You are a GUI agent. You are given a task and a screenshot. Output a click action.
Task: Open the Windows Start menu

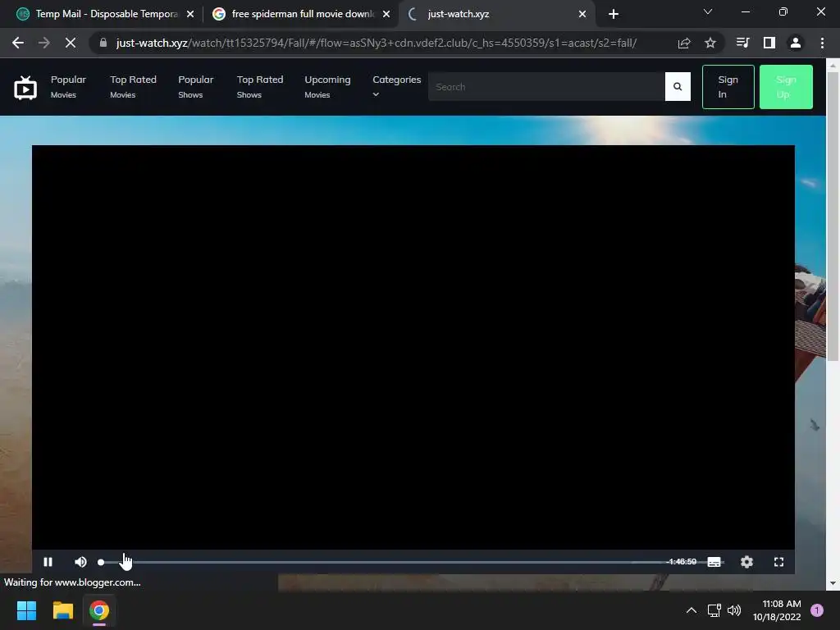click(26, 610)
